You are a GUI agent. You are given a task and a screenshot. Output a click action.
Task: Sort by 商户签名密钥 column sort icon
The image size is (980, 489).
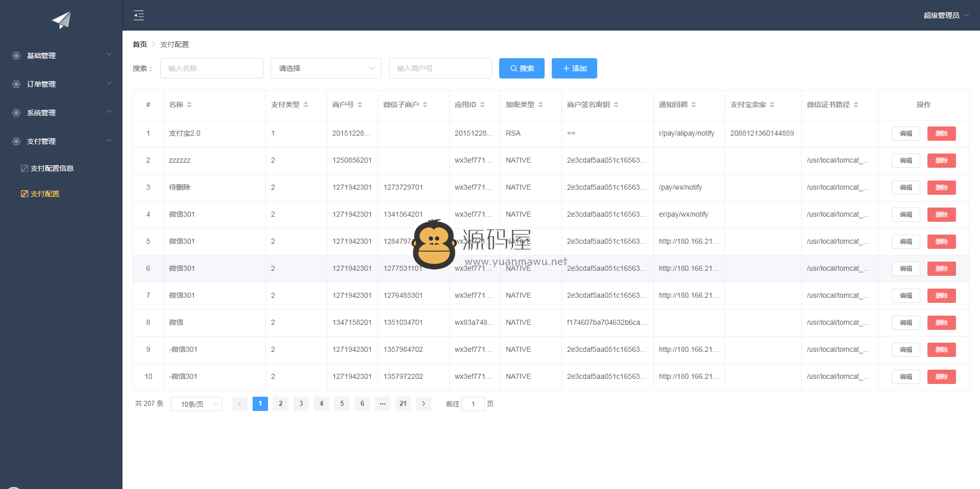(x=616, y=105)
